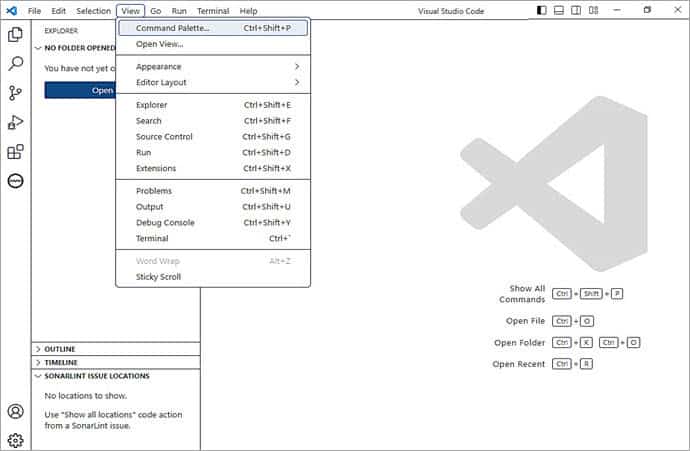Expand the Outline section
The width and height of the screenshot is (690, 451).
pos(59,349)
